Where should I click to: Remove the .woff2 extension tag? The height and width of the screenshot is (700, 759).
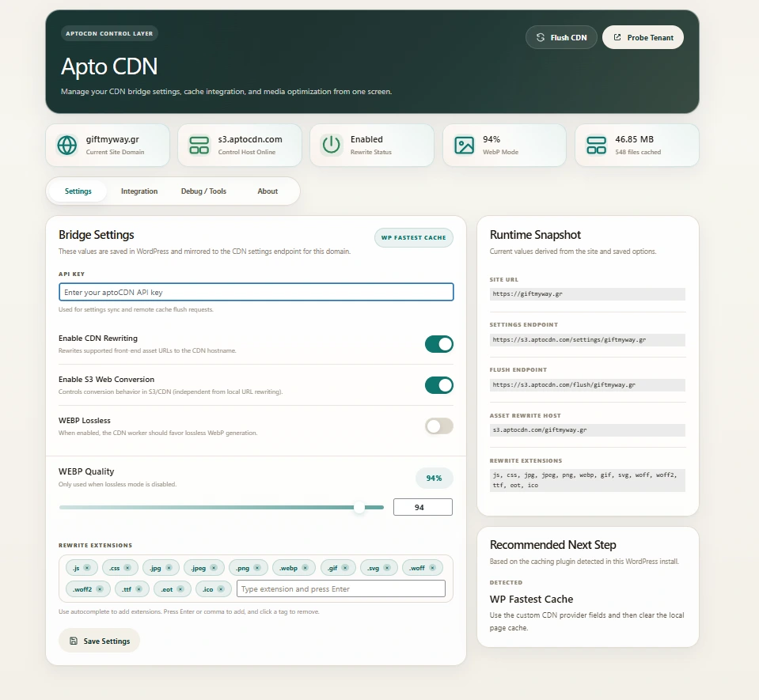(101, 588)
